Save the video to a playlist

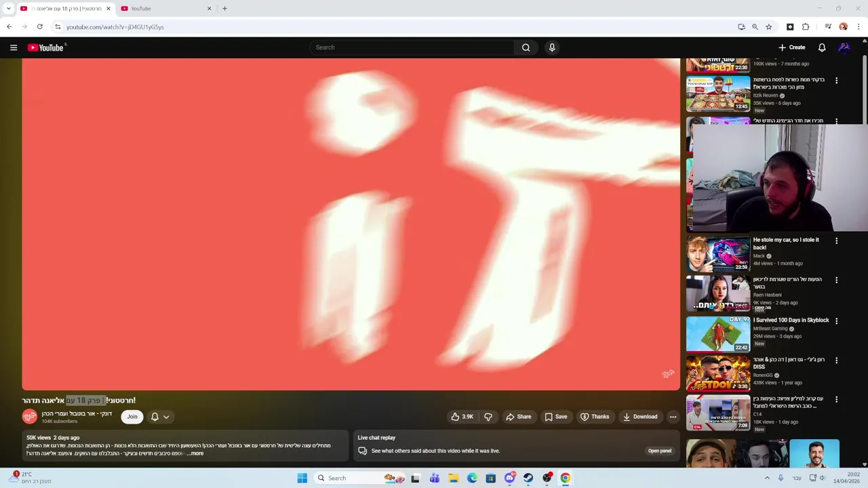(x=555, y=417)
